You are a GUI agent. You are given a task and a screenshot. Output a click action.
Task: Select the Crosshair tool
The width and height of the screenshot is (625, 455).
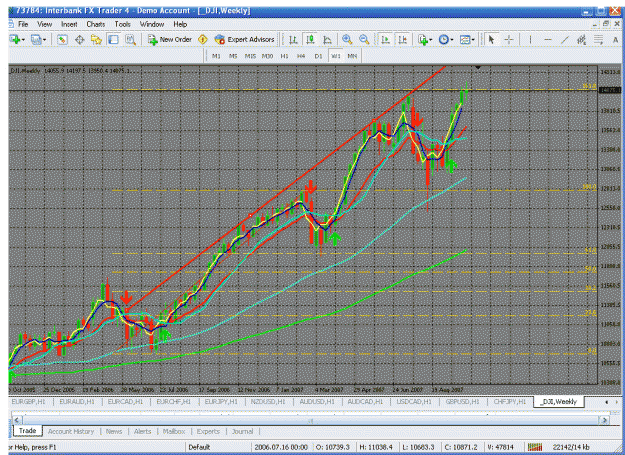click(509, 39)
